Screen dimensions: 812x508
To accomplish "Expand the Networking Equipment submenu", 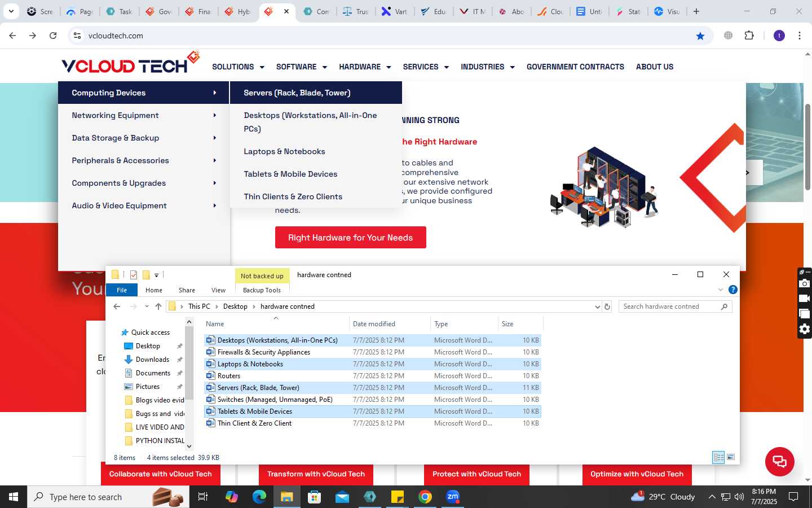I will (144, 115).
